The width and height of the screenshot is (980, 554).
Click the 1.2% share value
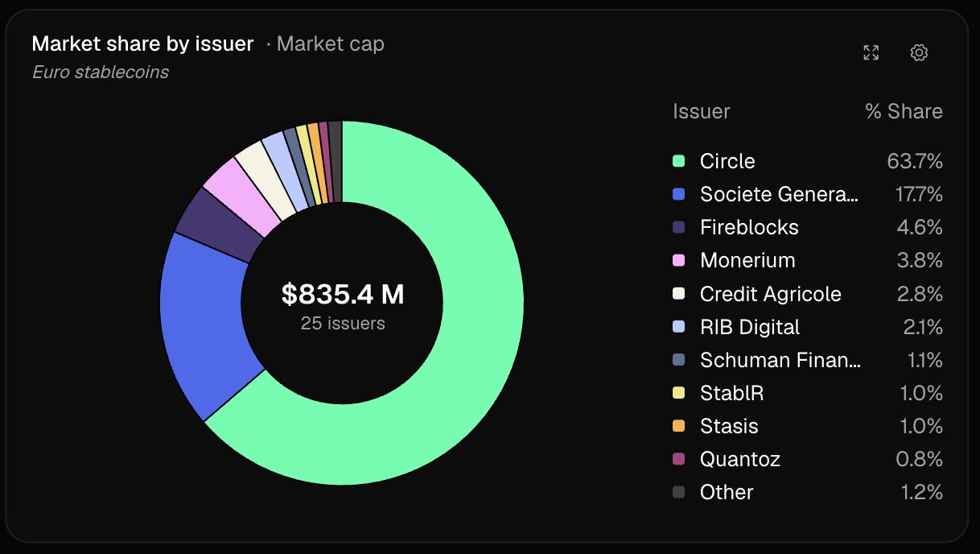921,492
